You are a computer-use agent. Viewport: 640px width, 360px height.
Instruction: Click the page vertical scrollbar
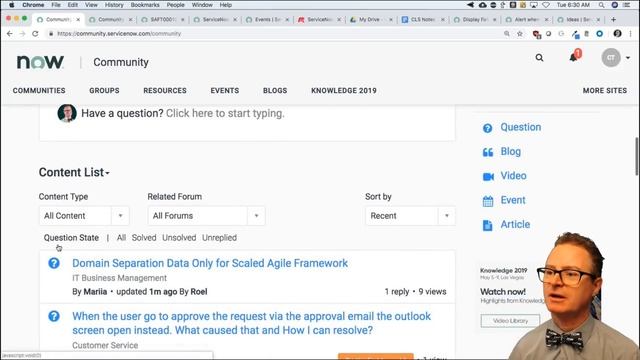coord(637,157)
